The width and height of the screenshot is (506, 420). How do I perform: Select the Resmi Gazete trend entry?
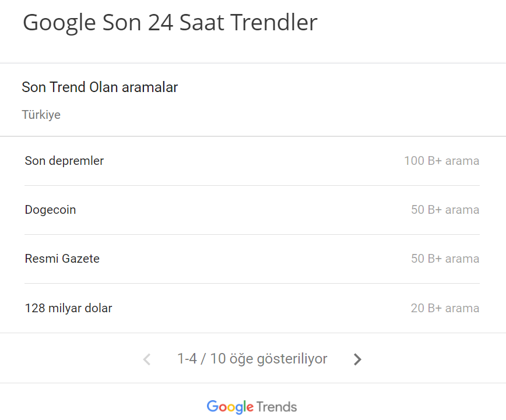(62, 259)
